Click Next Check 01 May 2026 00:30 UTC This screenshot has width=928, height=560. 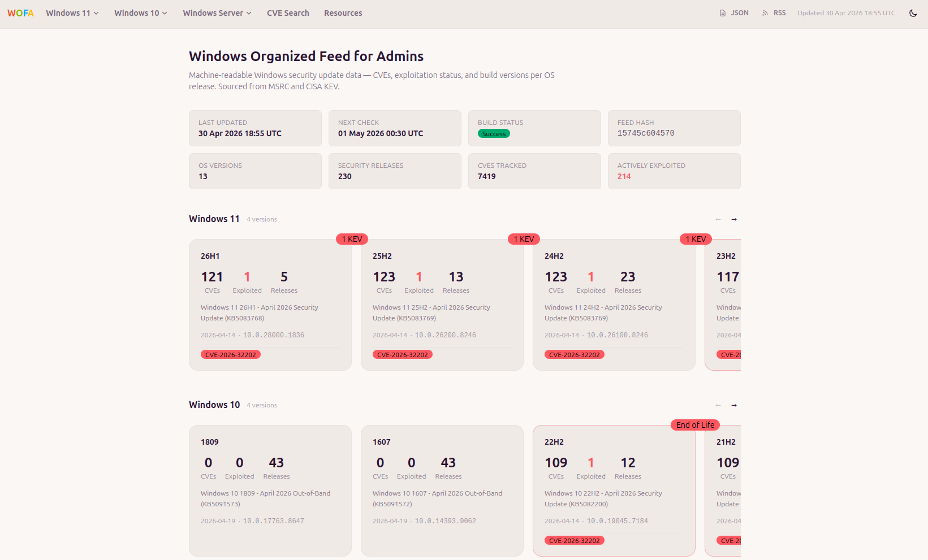tap(381, 133)
